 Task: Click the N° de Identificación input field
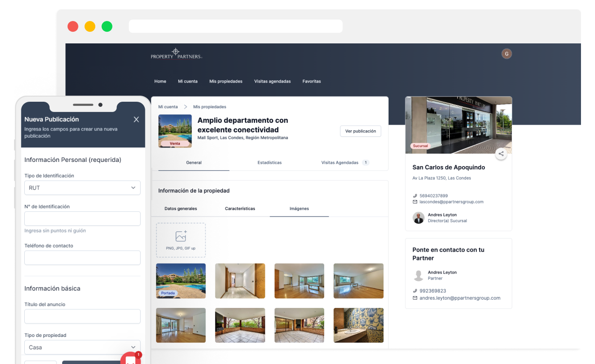point(82,218)
